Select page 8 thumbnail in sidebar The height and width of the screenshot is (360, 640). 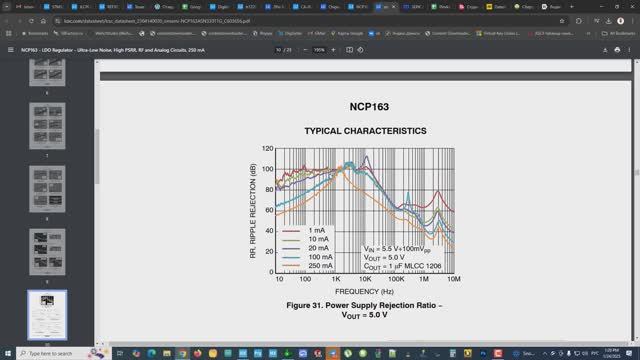tap(47, 189)
